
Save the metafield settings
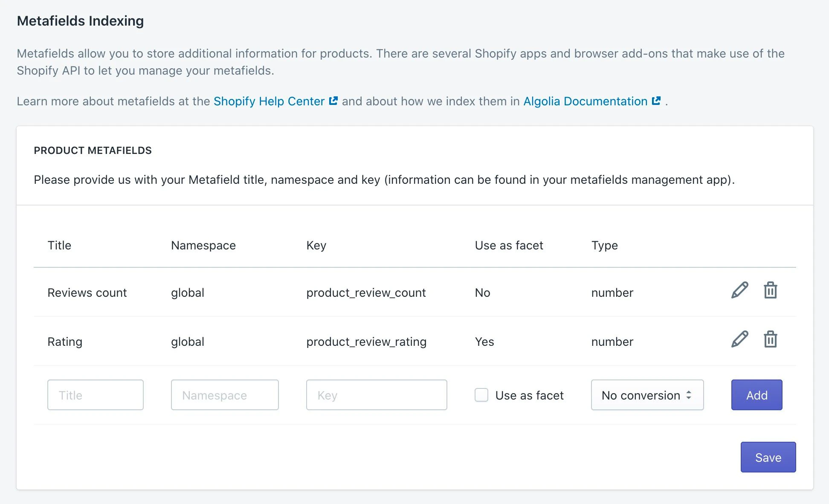tap(768, 457)
